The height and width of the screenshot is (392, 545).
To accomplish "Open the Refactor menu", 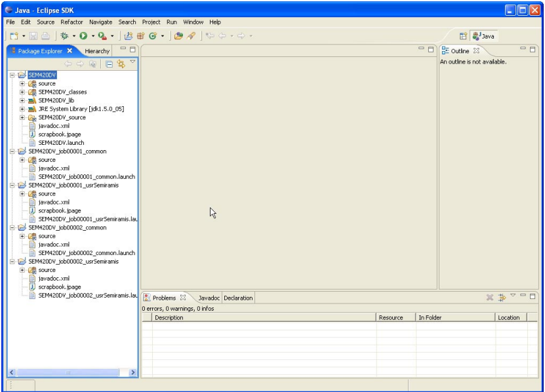I will 71,22.
